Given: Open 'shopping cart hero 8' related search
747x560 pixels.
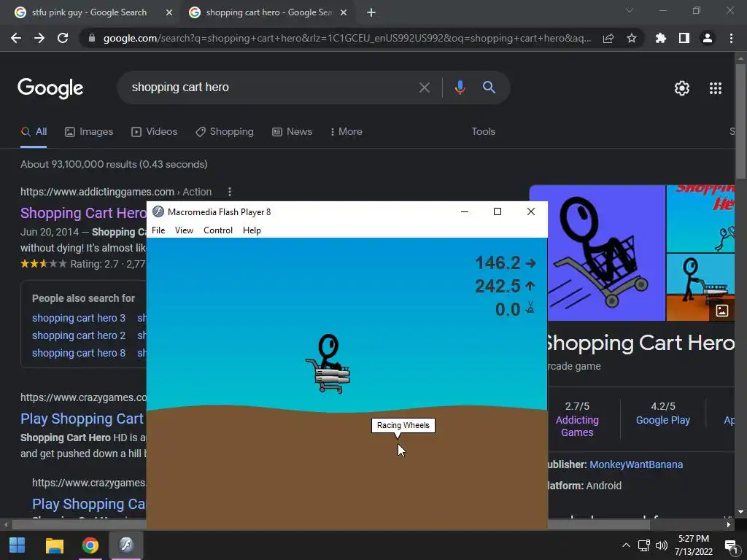Looking at the screenshot, I should 79,353.
